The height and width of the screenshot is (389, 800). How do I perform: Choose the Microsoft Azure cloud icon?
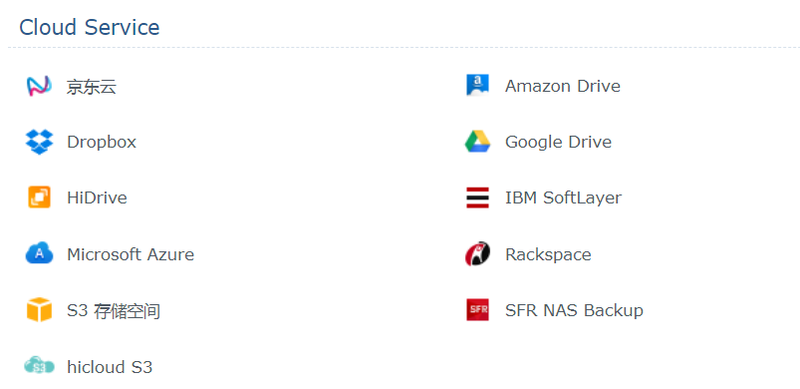[39, 253]
